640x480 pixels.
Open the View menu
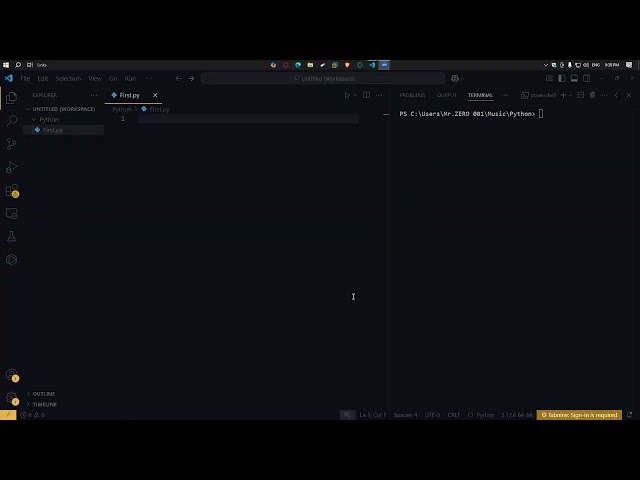click(95, 78)
